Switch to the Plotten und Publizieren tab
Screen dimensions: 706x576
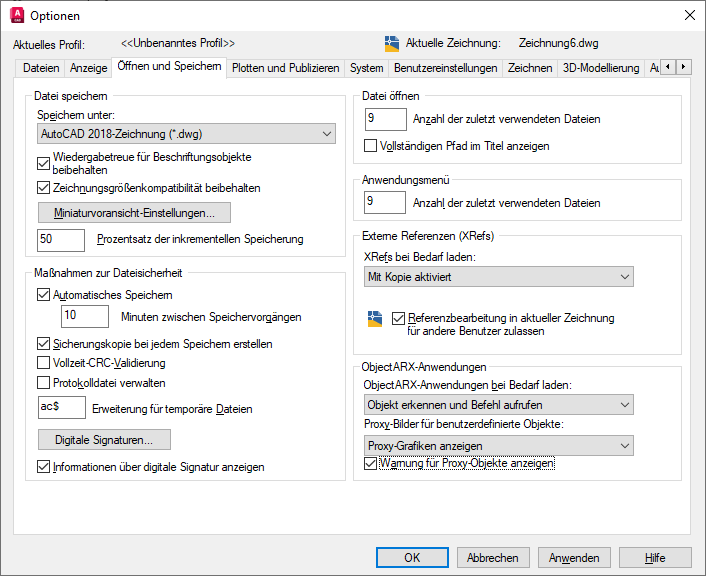point(286,68)
